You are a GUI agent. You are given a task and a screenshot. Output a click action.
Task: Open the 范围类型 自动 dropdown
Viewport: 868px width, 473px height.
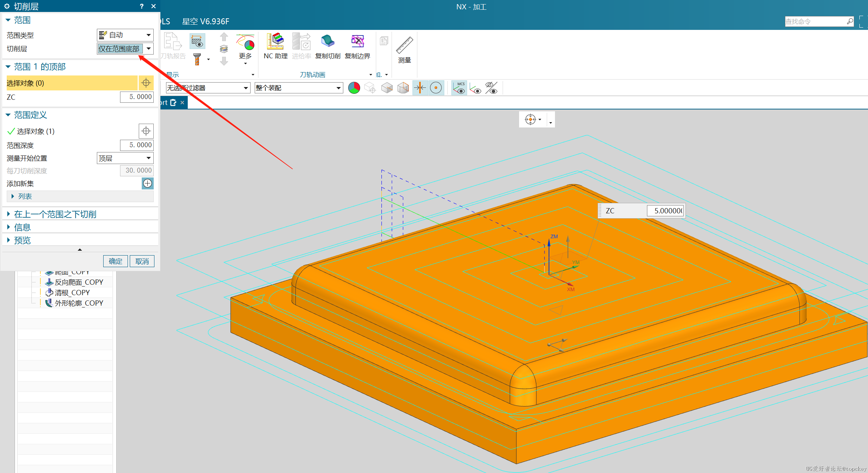tap(125, 35)
